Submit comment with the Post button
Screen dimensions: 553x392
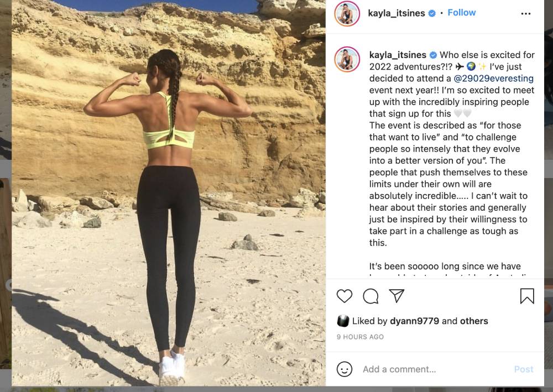pyautogui.click(x=523, y=369)
